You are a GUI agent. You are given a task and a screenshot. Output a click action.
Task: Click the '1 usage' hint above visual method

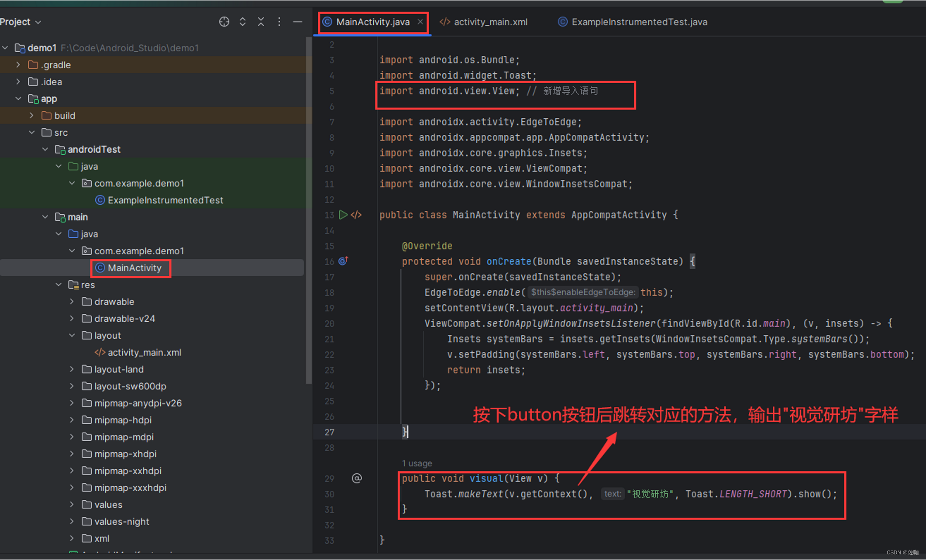(417, 463)
